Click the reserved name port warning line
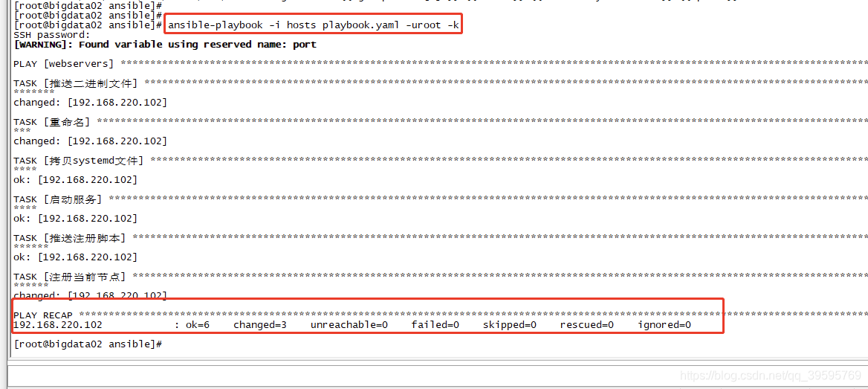Screen dimensions: 868x389 point(165,45)
